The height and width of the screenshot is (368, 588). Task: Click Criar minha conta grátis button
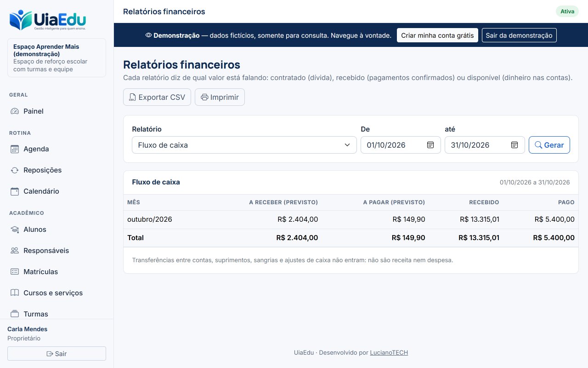(437, 35)
